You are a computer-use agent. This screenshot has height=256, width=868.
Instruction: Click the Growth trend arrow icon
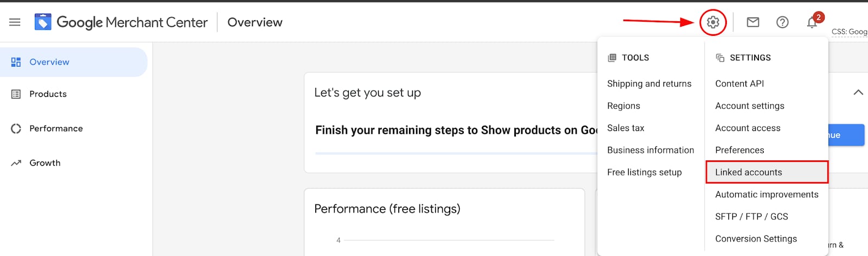pos(16,163)
